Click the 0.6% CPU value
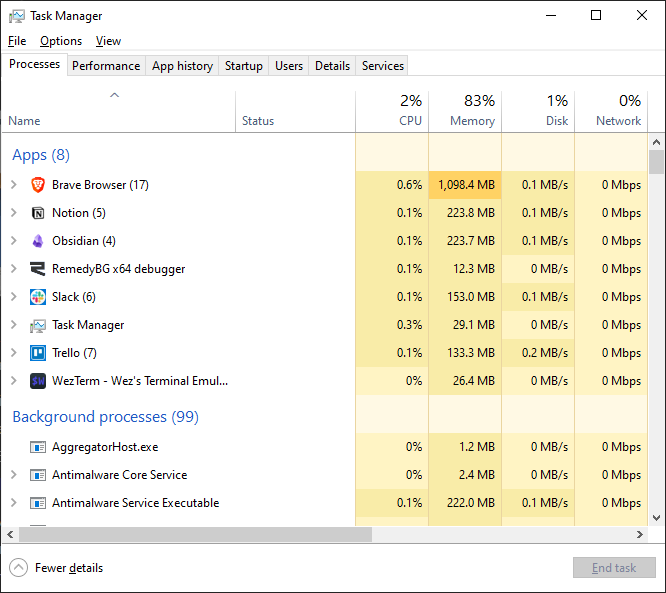Screen dimensions: 666x593 (409, 185)
